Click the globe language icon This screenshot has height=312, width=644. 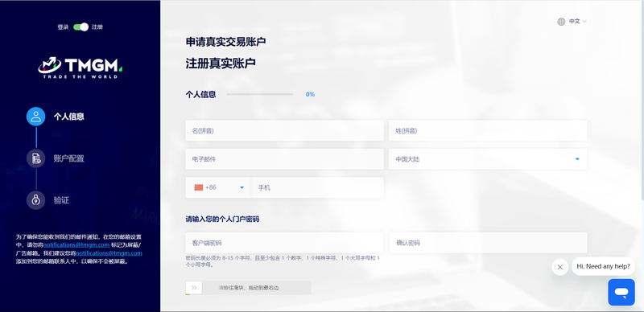click(561, 22)
